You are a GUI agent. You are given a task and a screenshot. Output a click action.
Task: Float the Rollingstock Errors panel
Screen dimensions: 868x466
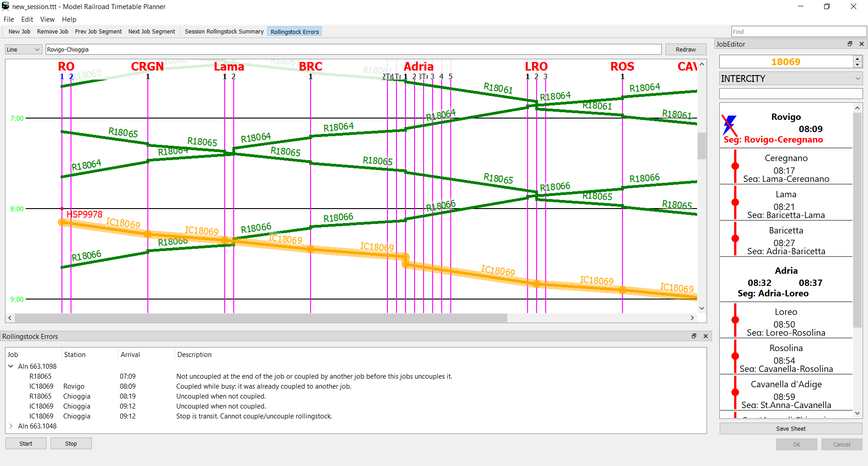click(694, 336)
